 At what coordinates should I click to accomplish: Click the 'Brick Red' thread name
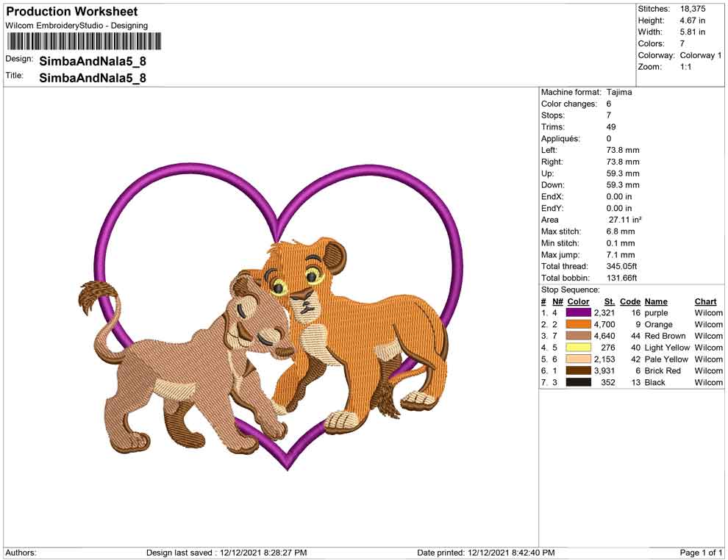(x=663, y=370)
